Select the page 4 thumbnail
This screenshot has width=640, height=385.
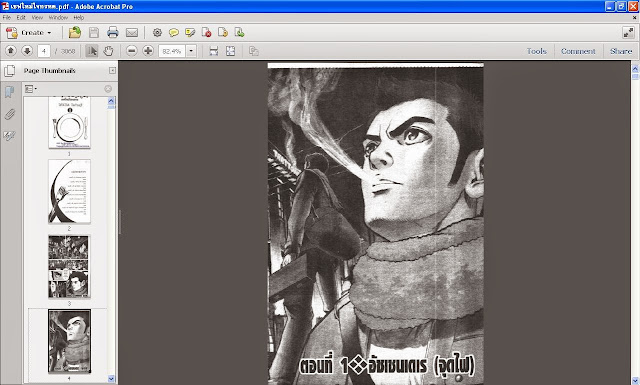(x=69, y=341)
